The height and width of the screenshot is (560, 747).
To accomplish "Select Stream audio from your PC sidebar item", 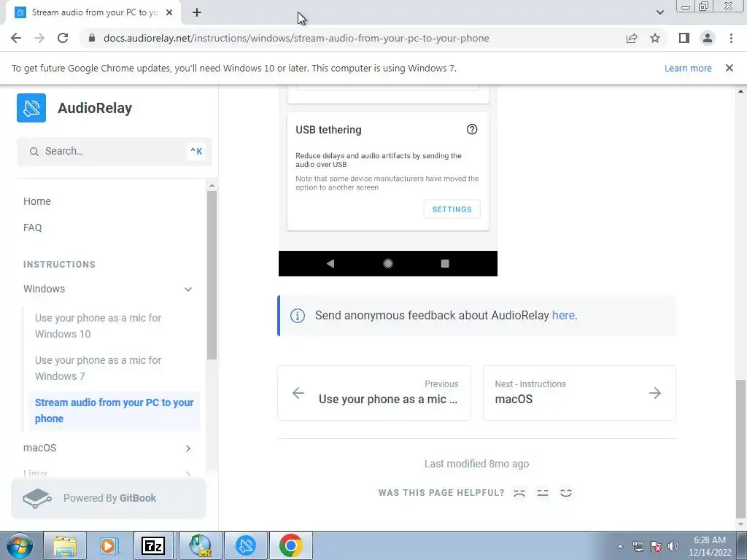I will pos(115,411).
